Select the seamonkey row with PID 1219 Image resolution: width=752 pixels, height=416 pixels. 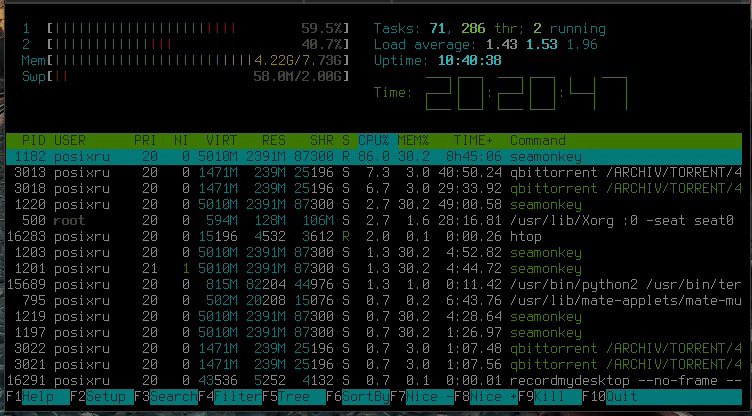tap(374, 317)
